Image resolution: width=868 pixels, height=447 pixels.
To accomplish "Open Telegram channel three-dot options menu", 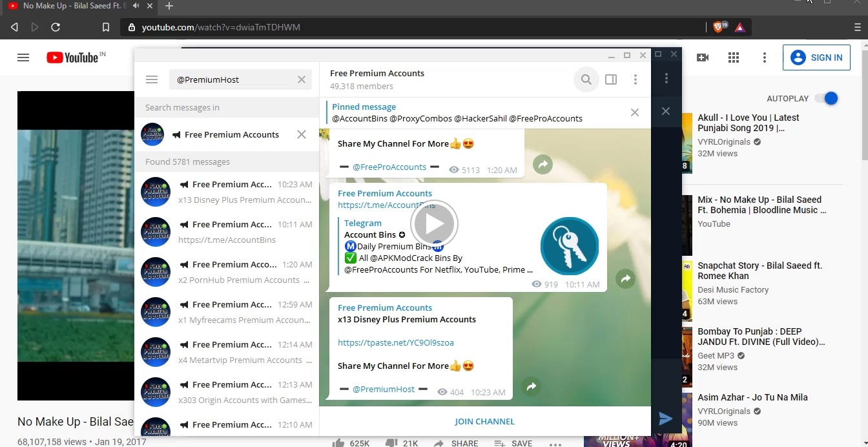I will pos(635,79).
